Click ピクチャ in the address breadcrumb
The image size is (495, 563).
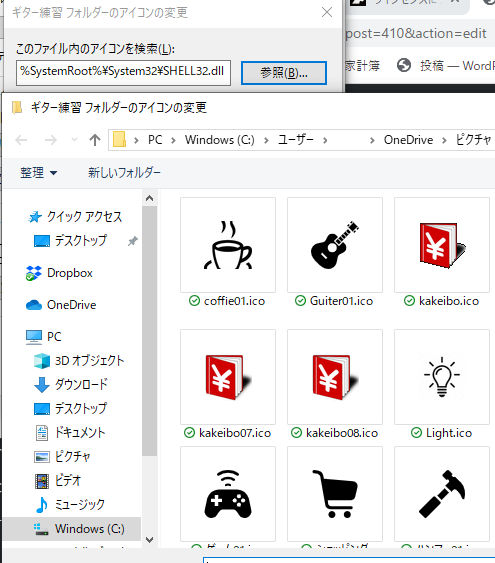coord(473,140)
